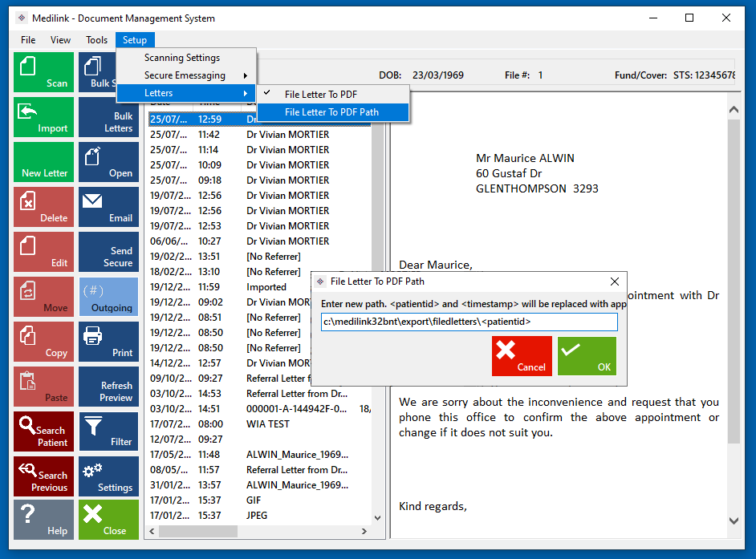Toggle the File Letter To PDF option
The width and height of the screenshot is (756, 559).
point(333,95)
